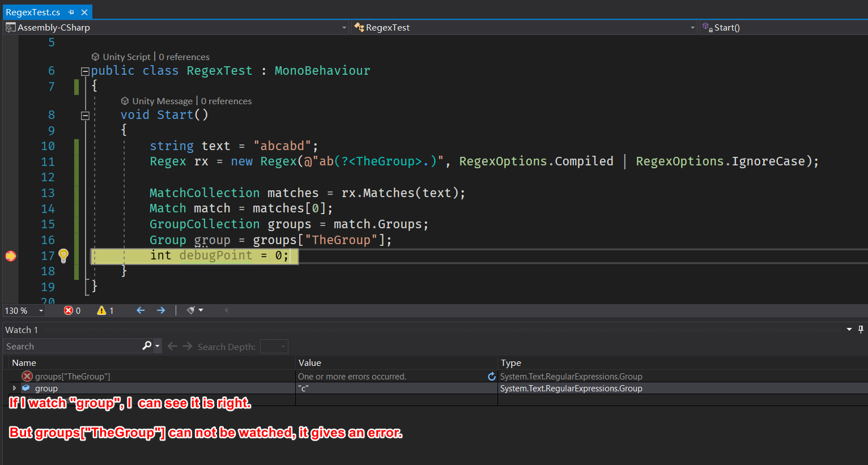The width and height of the screenshot is (868, 465).
Task: Click the Value column header
Action: pyautogui.click(x=397, y=362)
